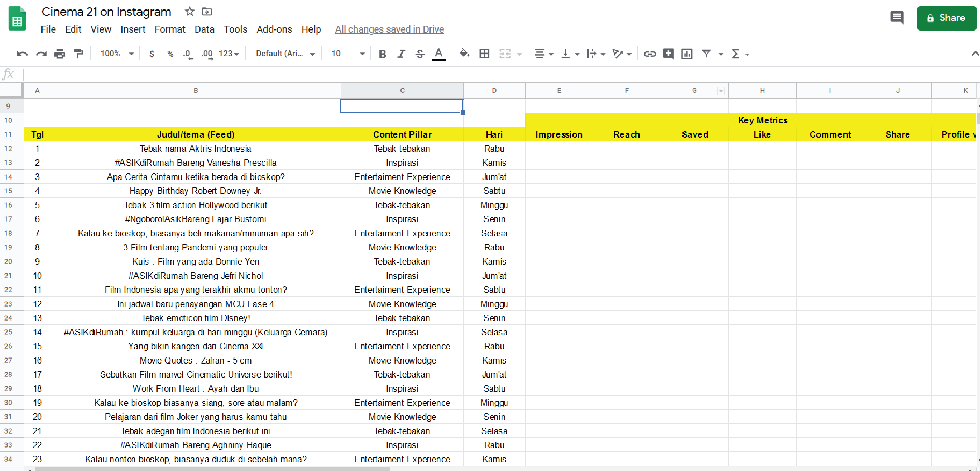The height and width of the screenshot is (471, 980).
Task: Open the zoom 100% dropdown
Action: click(x=117, y=54)
